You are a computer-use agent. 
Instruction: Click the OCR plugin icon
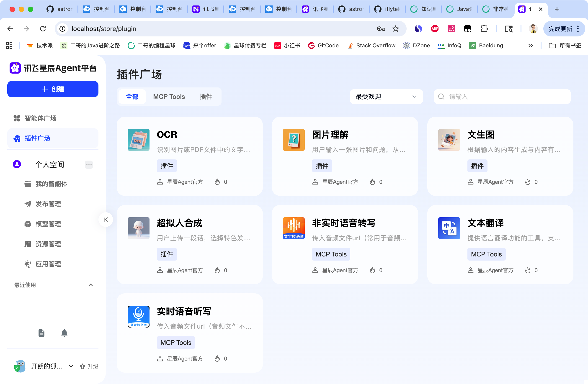[x=138, y=140]
